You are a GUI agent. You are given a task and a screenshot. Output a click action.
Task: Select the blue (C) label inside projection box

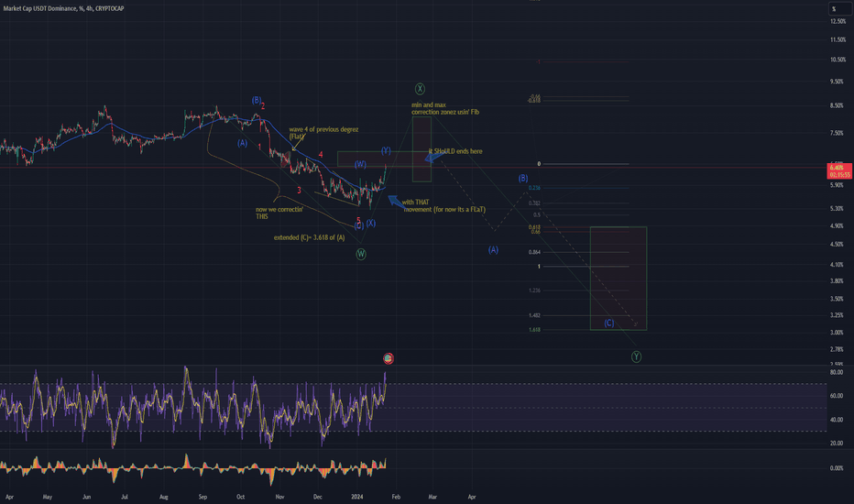(x=609, y=323)
